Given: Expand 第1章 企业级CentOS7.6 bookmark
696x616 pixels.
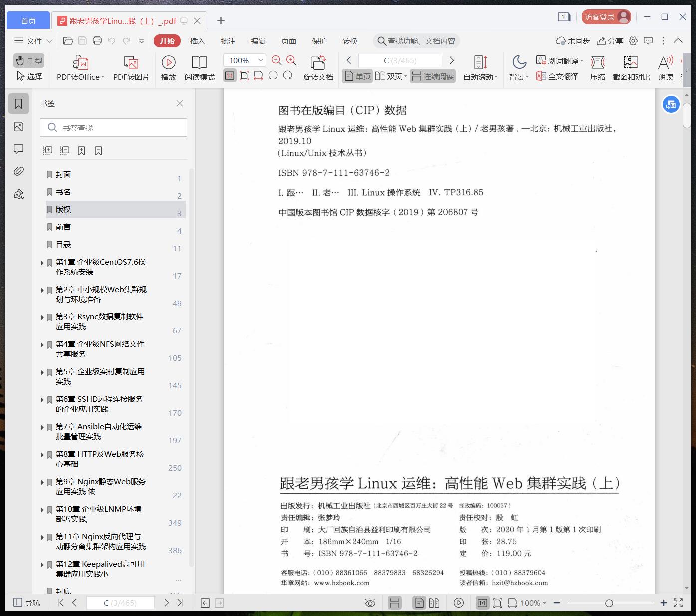Looking at the screenshot, I should (42, 262).
